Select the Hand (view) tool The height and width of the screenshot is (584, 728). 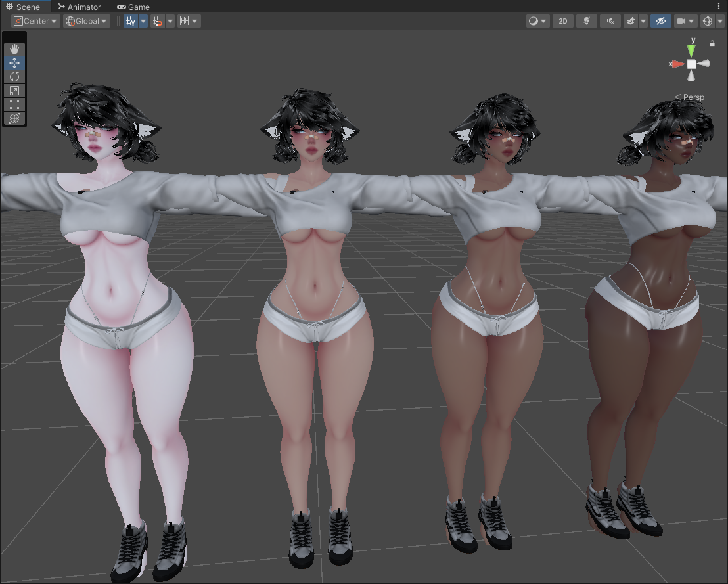pos(14,49)
